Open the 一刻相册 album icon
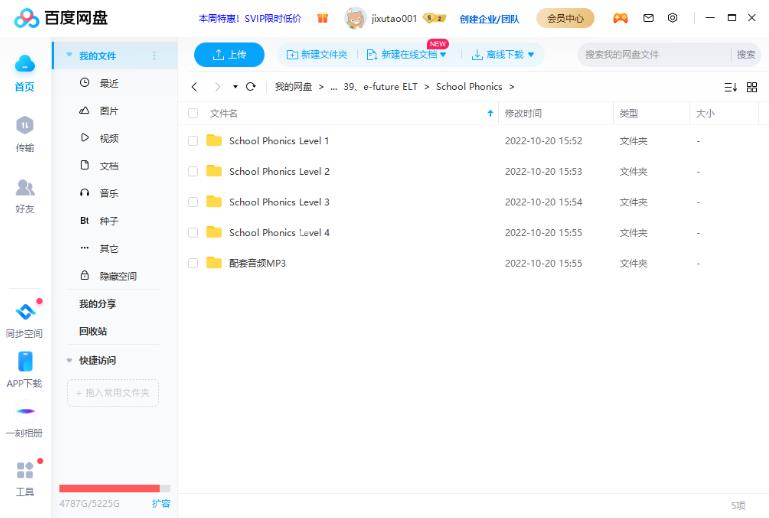 coord(25,420)
